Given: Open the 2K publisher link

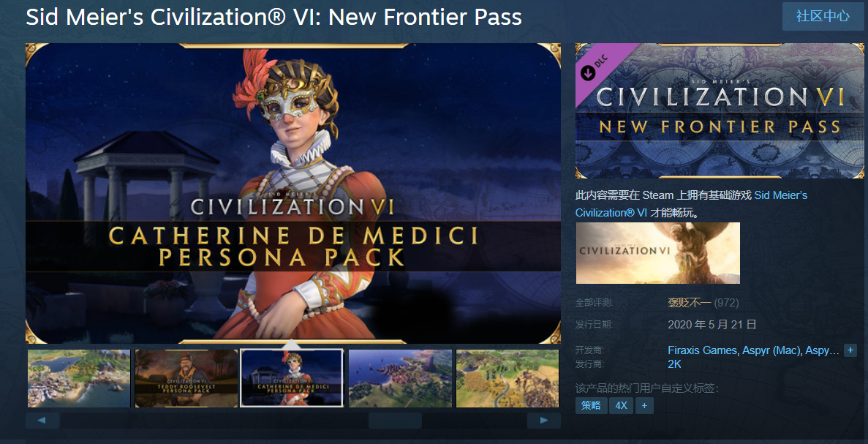Looking at the screenshot, I should [674, 364].
